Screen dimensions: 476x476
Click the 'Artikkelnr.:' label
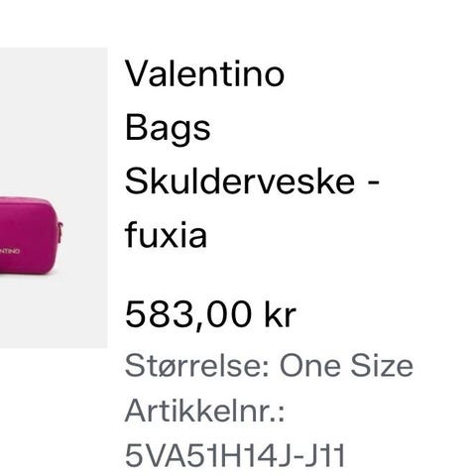[204, 412]
